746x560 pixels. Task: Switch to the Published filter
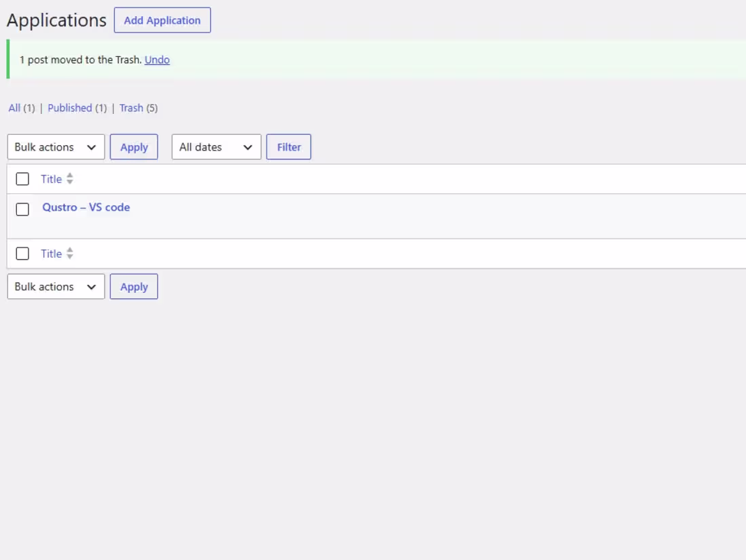(x=70, y=108)
